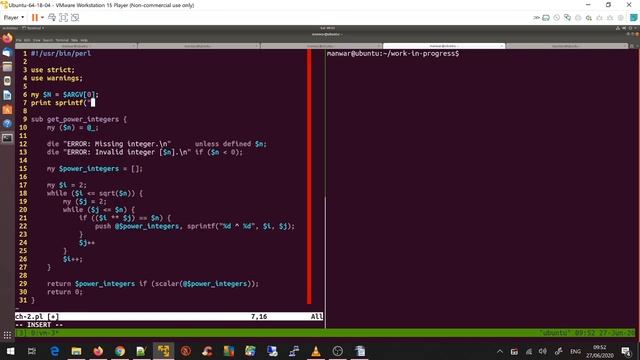
Task: Open terminal Search menu
Action: (x=48, y=40)
